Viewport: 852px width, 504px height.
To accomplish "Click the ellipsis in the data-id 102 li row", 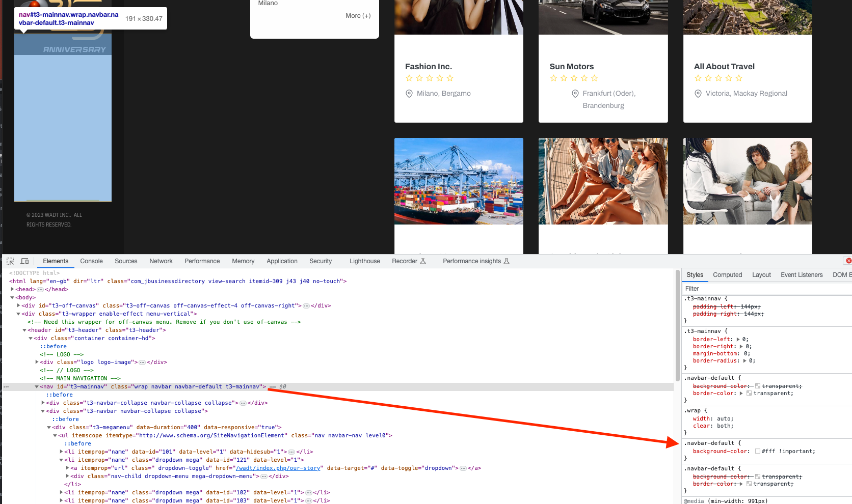I will [x=308, y=493].
